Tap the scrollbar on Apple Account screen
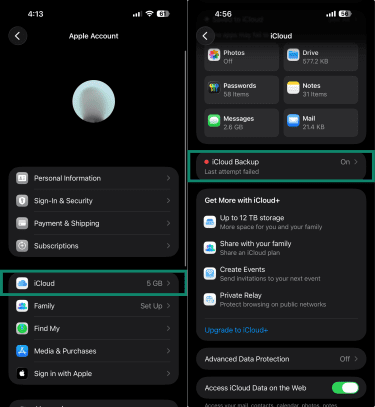This screenshot has width=375, height=407. pos(185,158)
